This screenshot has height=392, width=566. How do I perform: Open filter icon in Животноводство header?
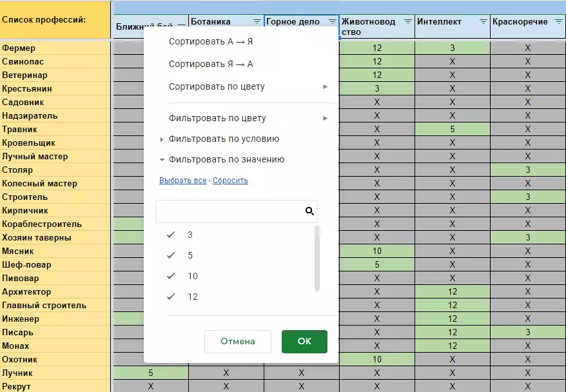pos(407,22)
